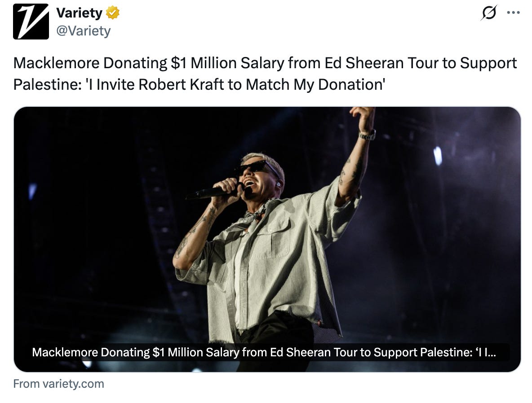Click the bright stage light at photo's right

[438, 156]
